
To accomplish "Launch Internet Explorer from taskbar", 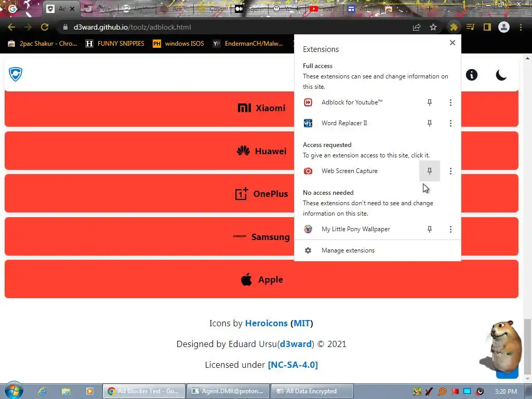I will point(42,391).
